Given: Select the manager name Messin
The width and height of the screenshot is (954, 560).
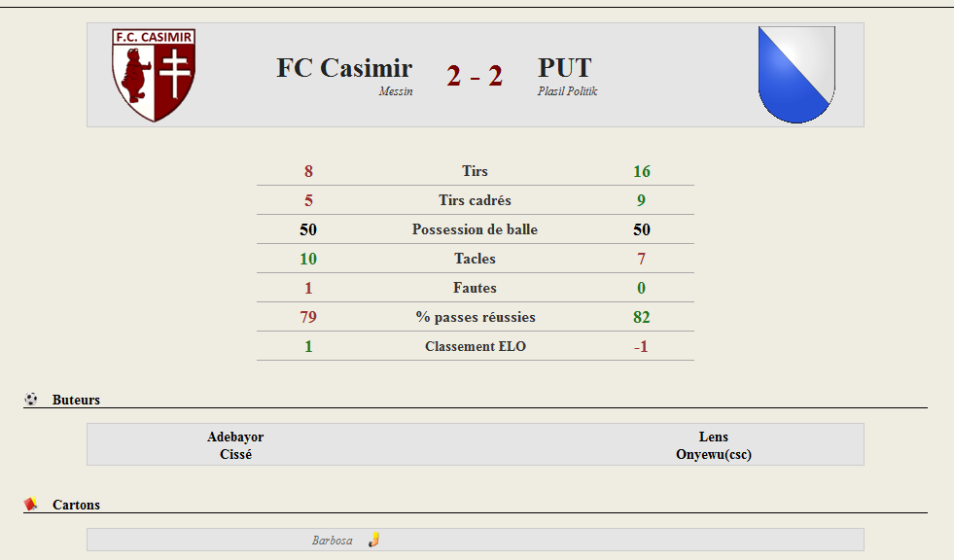Looking at the screenshot, I should [x=396, y=91].
